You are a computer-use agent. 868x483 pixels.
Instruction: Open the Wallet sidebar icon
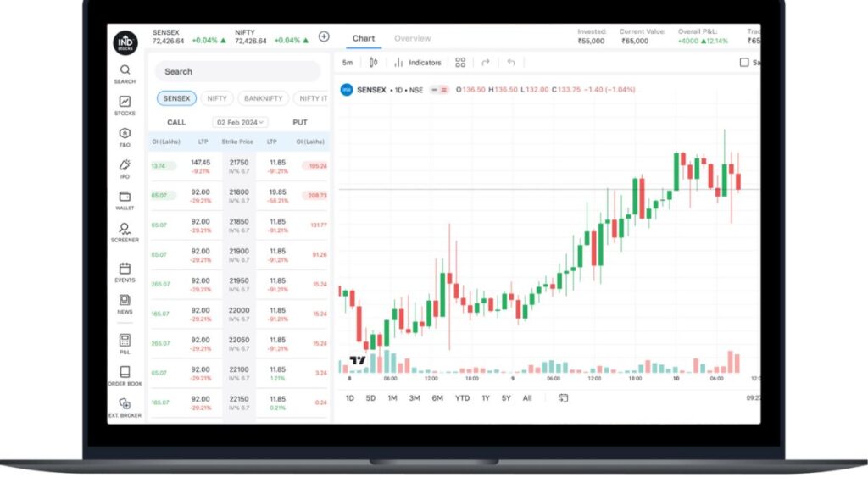(125, 200)
